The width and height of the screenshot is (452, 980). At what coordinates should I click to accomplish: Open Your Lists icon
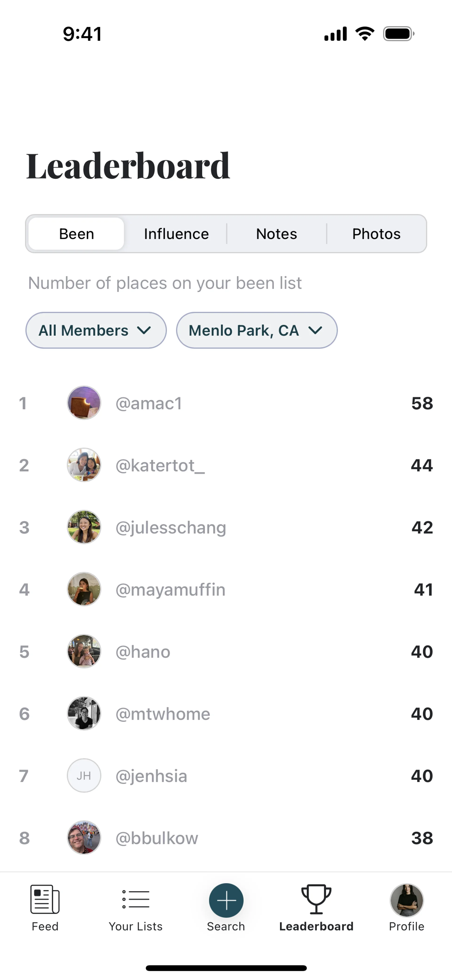135,899
